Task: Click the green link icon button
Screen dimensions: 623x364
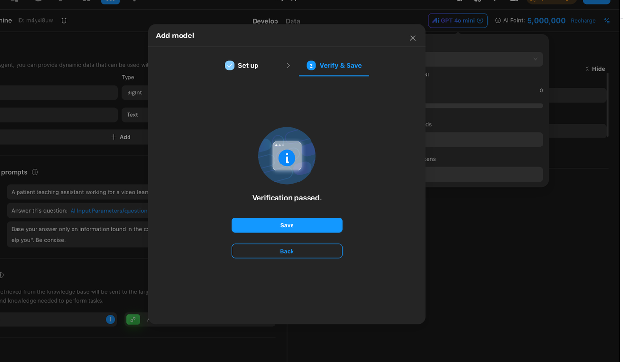Action: (x=133, y=319)
